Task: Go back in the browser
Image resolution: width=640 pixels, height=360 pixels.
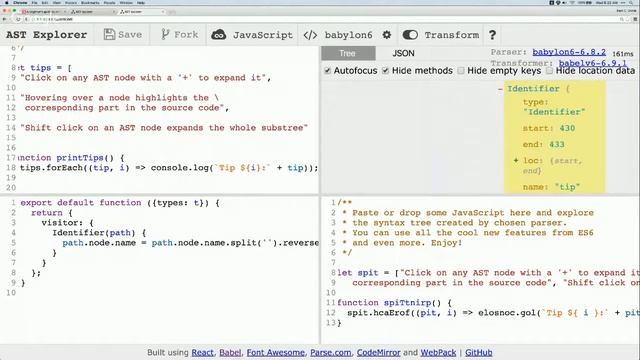Action: pos(4,19)
